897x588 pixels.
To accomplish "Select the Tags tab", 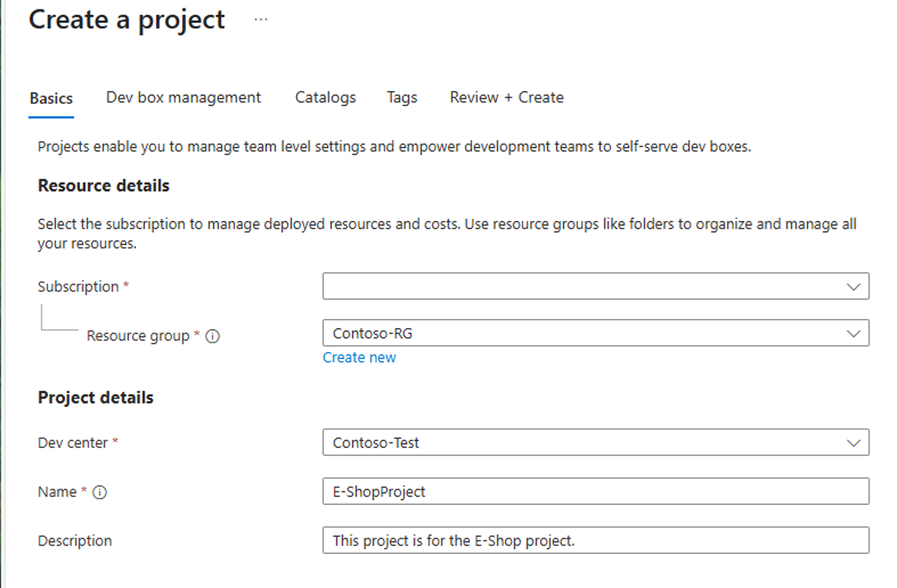I will coord(402,98).
